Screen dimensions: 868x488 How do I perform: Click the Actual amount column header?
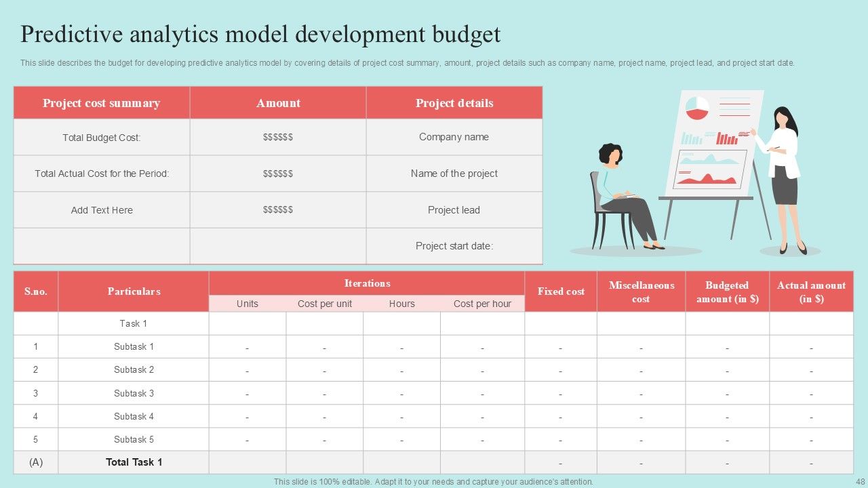[x=811, y=291]
